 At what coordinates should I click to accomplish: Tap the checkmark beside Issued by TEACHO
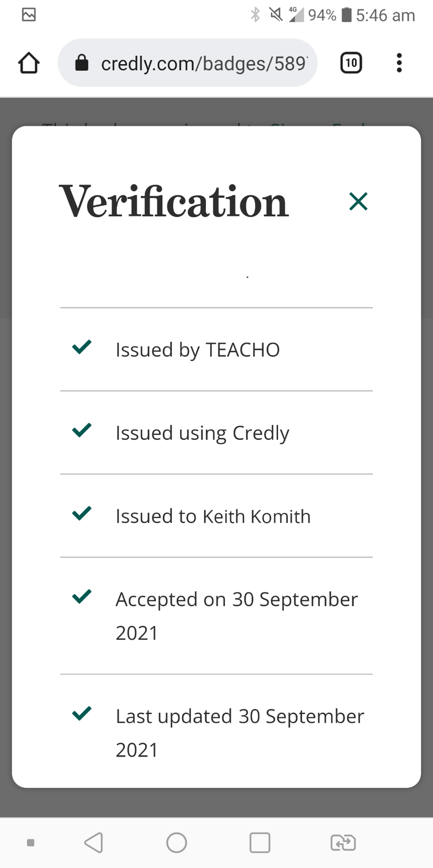[82, 347]
